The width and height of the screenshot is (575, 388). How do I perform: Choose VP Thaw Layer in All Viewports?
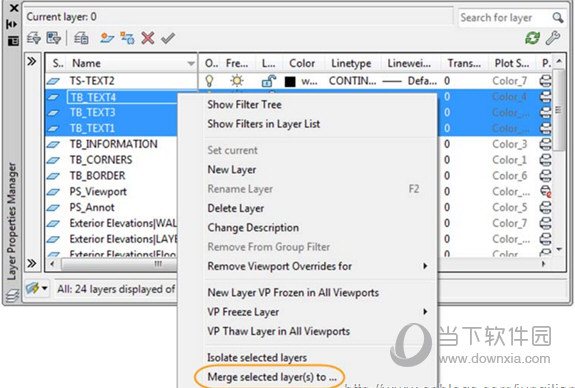(x=278, y=332)
